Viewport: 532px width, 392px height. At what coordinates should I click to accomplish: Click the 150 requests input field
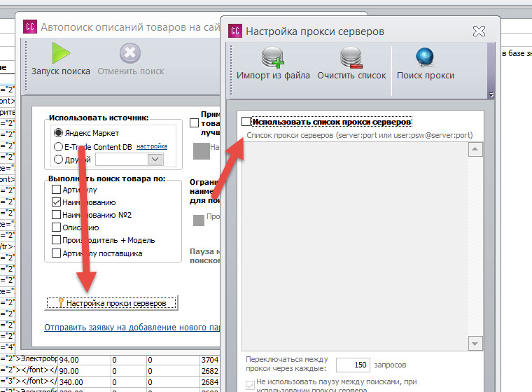tap(353, 365)
